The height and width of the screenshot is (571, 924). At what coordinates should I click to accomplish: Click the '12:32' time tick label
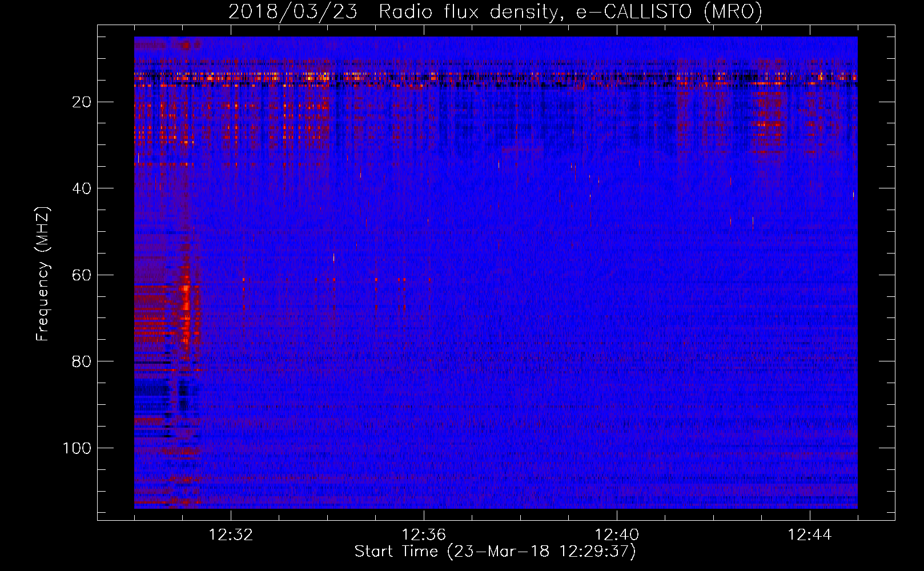tap(231, 535)
